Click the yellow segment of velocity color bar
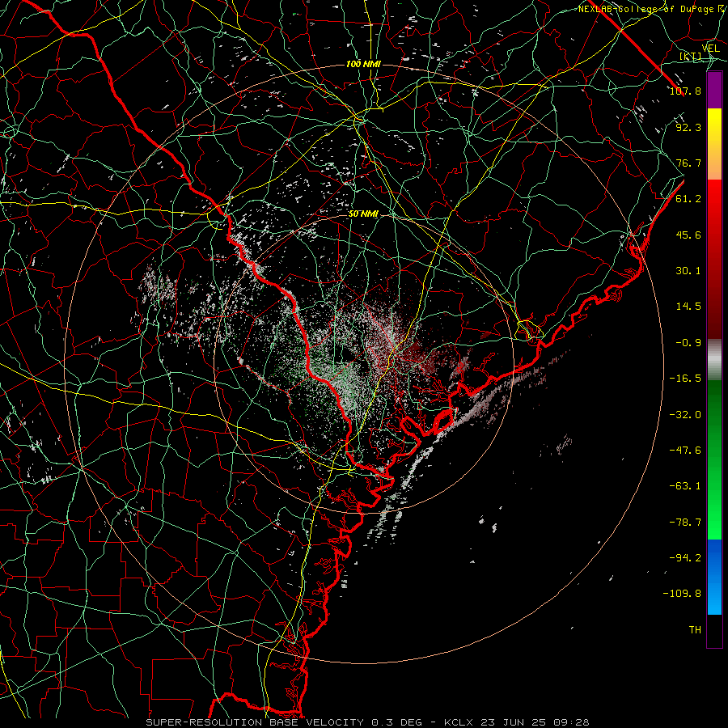The image size is (728, 728). point(714,144)
